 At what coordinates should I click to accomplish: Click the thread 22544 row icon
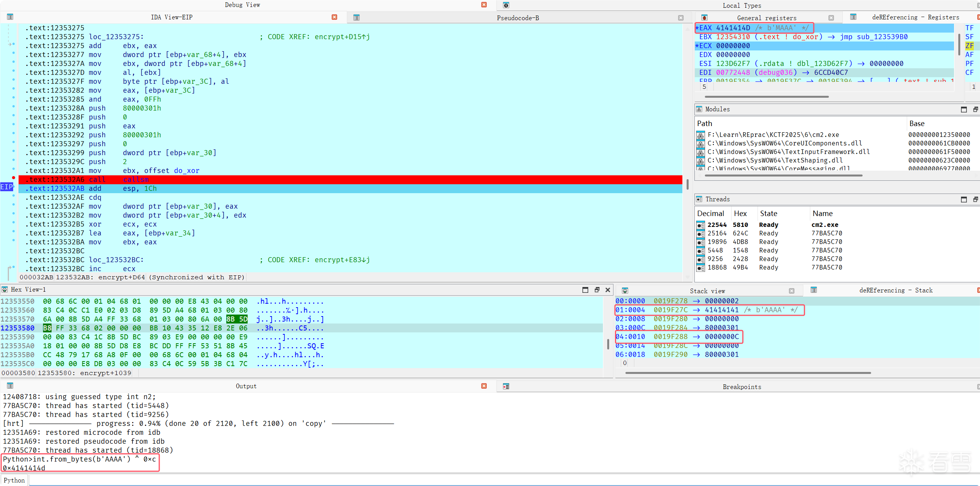coord(701,225)
